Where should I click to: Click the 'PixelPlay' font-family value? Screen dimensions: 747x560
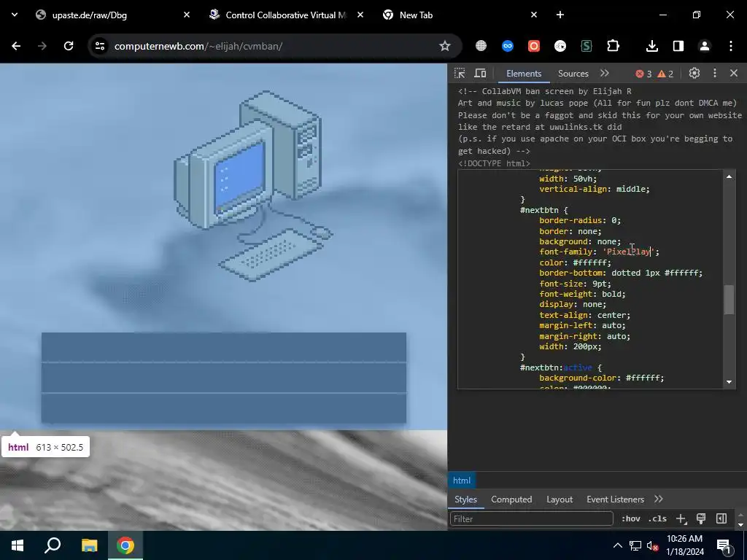(x=629, y=252)
